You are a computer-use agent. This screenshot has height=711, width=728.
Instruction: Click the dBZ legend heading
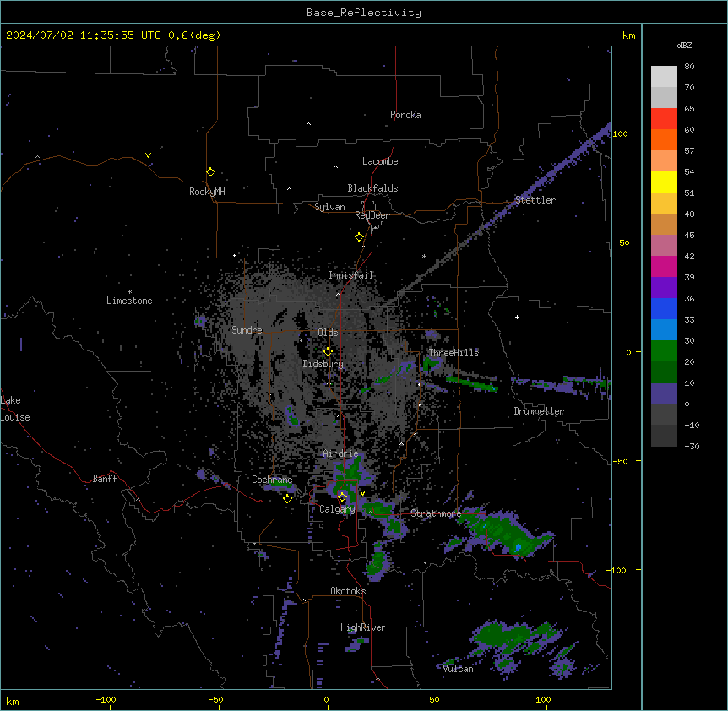(x=684, y=45)
